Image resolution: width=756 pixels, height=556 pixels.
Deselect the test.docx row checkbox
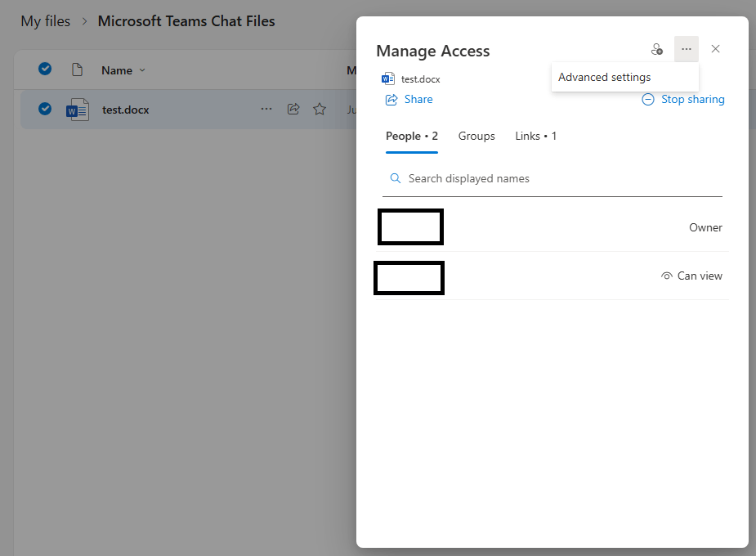tap(44, 109)
